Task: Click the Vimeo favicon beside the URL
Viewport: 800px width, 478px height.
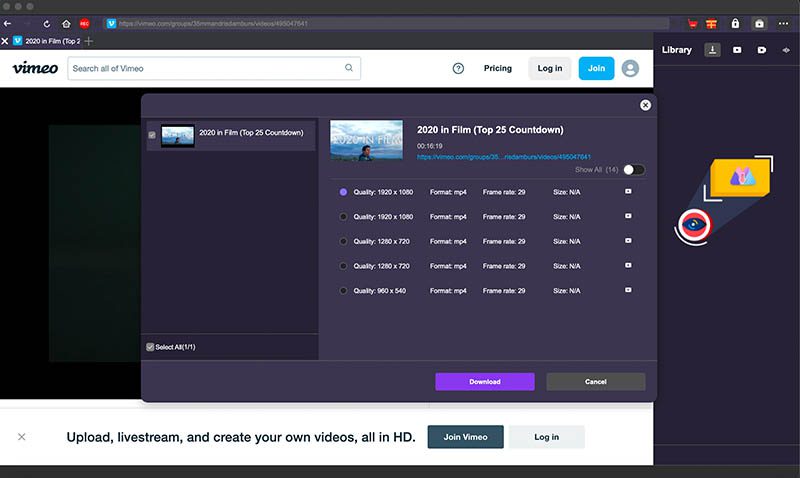Action: [111, 23]
